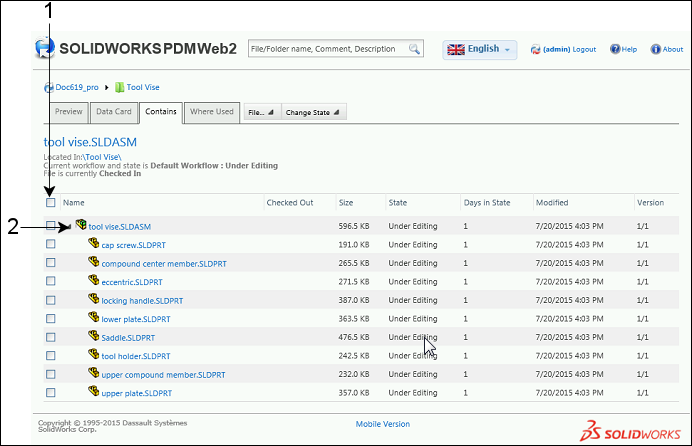Open the English language dropdown
This screenshot has height=446, width=692.
click(x=480, y=49)
